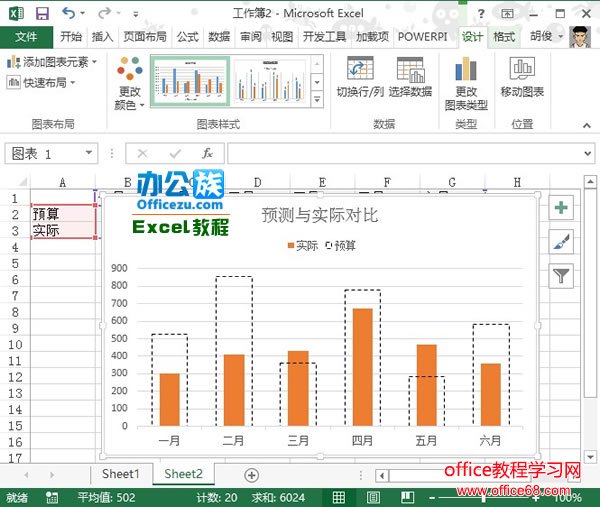Click the confirm entry checkmark icon
Image resolution: width=600 pixels, height=507 pixels.
click(x=175, y=153)
